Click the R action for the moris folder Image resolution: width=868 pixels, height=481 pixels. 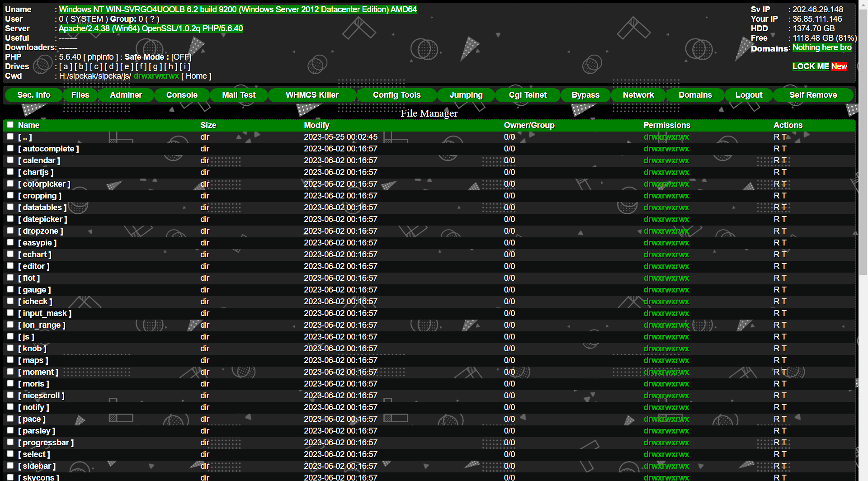click(x=776, y=384)
